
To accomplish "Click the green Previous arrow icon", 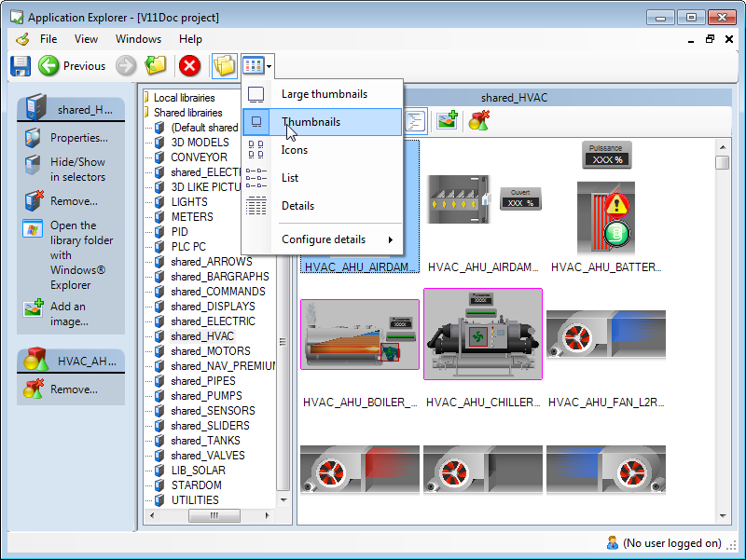I will click(48, 65).
